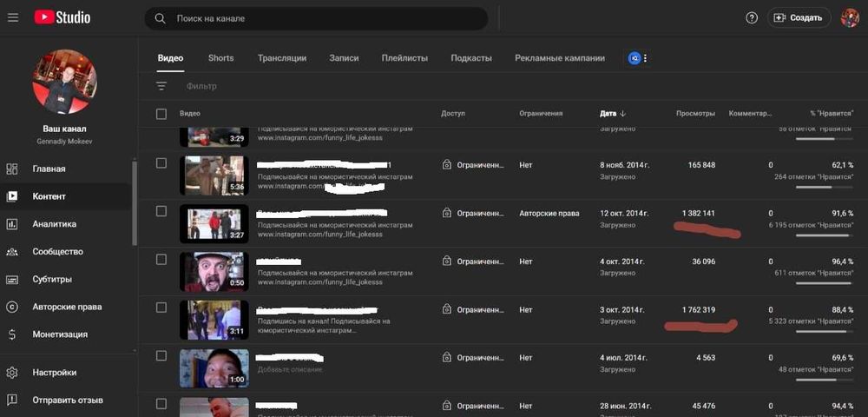Select checkbox for 12 окт. 2014 video
Screen dimensions: 868x417
coord(161,211)
